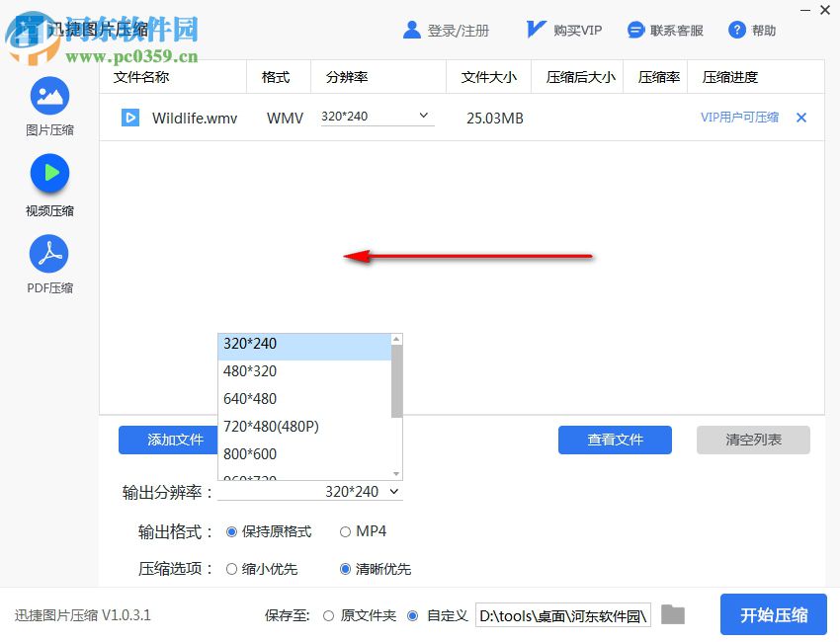Click the 帮助 question mark icon

pyautogui.click(x=738, y=30)
